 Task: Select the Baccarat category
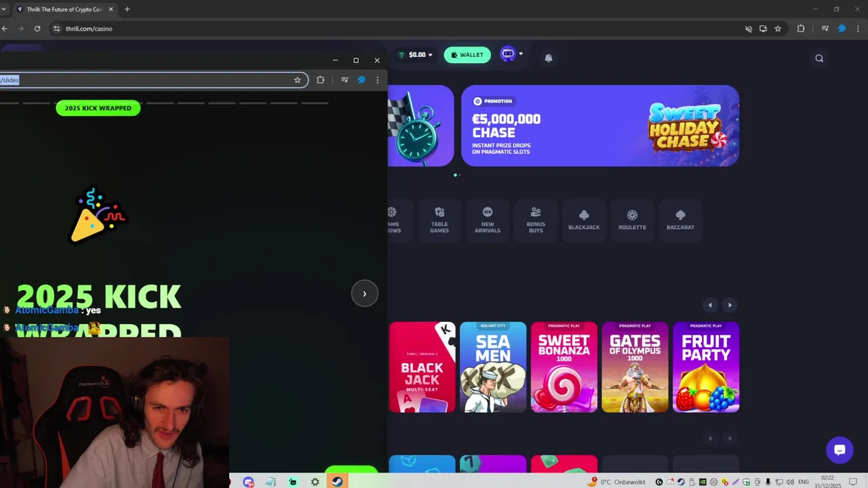[x=680, y=220]
